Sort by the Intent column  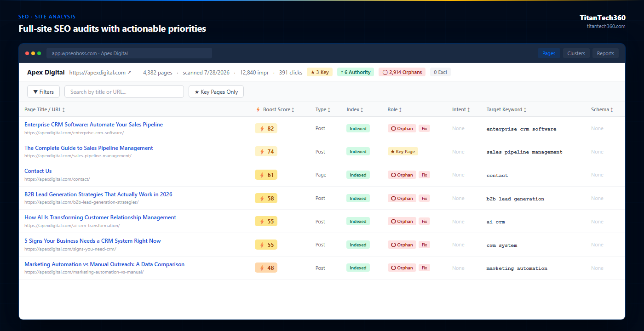[x=461, y=109]
